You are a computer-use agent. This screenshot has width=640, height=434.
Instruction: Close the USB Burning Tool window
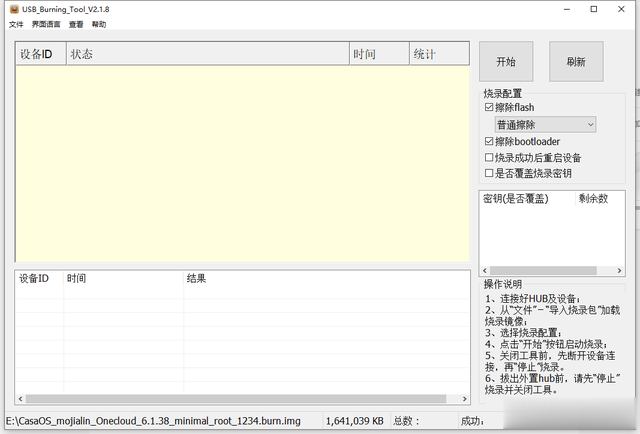click(x=621, y=9)
